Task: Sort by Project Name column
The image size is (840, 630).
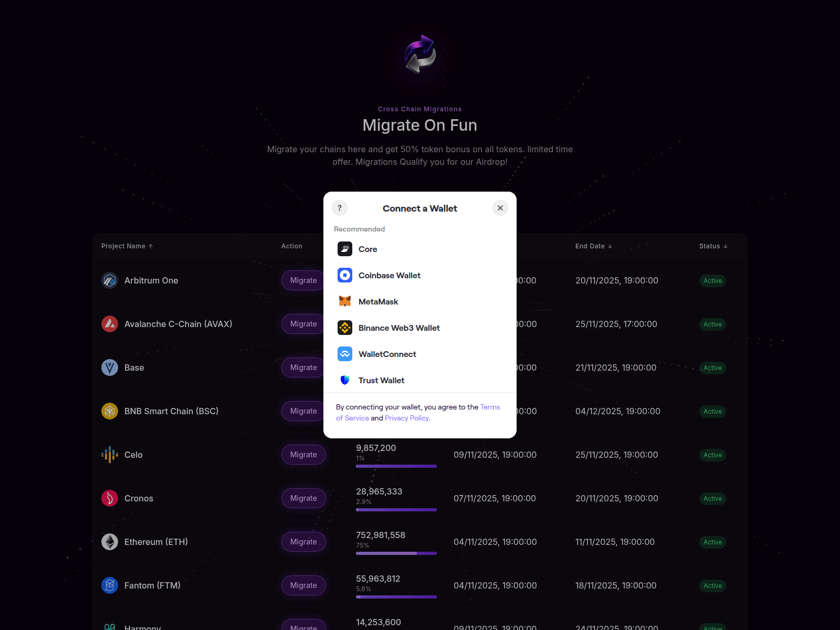Action: (x=127, y=246)
